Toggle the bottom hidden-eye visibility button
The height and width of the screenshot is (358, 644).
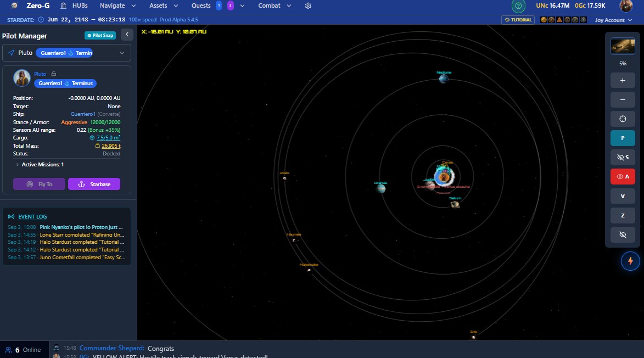[623, 235]
